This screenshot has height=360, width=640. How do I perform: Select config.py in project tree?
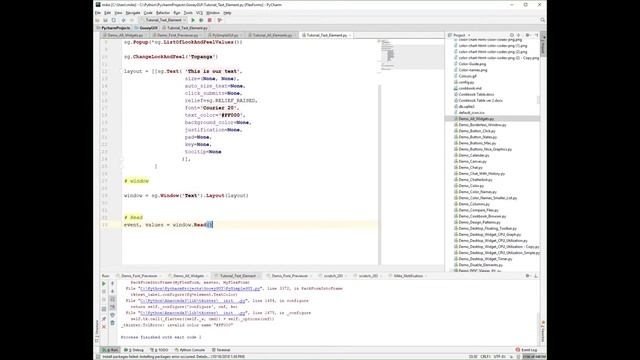[x=466, y=82]
